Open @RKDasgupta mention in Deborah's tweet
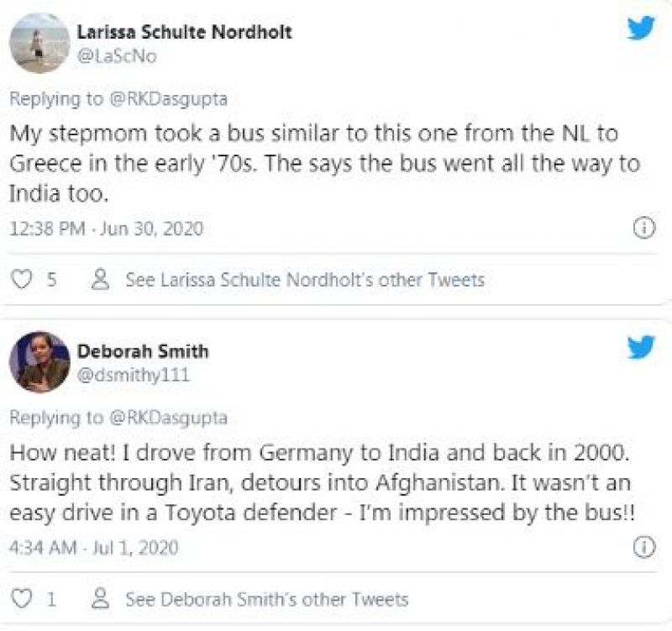 [x=169, y=418]
